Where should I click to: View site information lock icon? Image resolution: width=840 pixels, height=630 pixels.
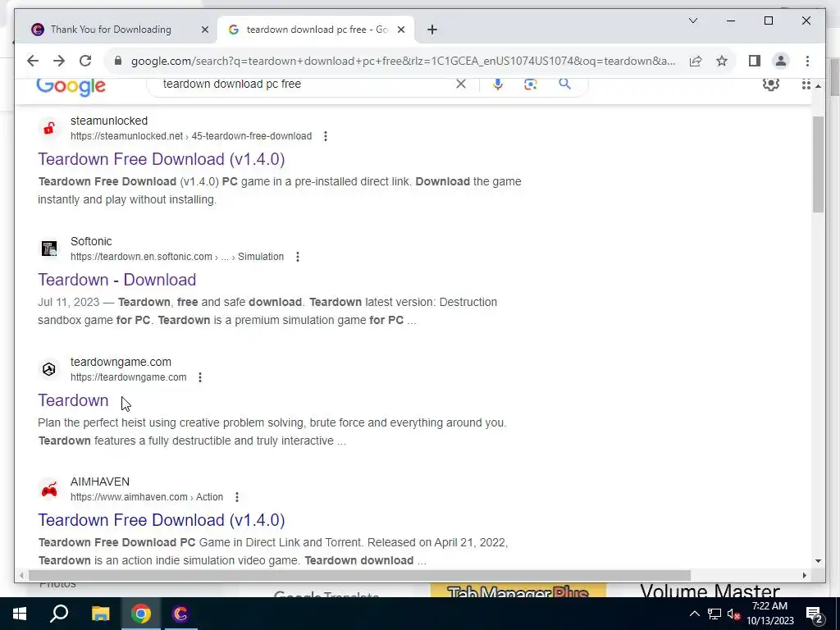click(118, 61)
